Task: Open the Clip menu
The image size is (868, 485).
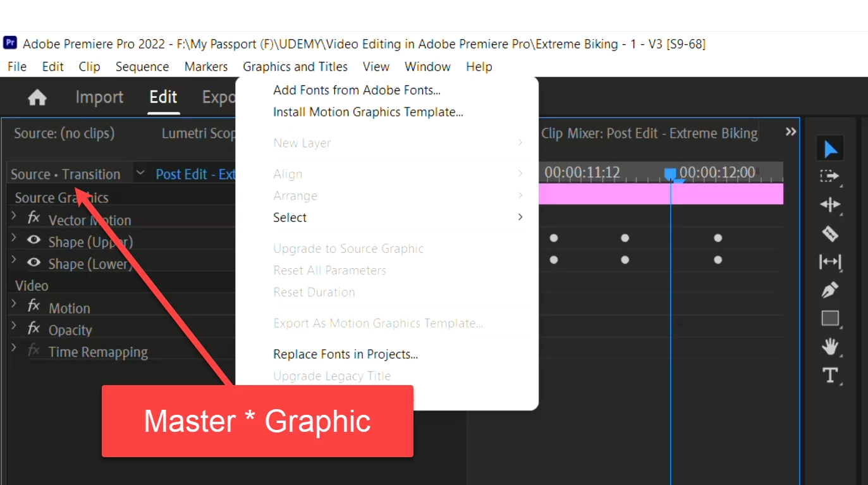Action: [x=90, y=66]
